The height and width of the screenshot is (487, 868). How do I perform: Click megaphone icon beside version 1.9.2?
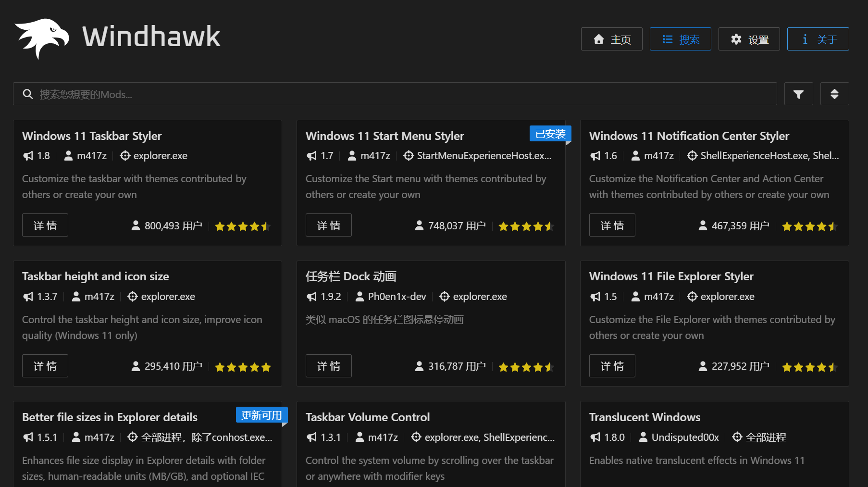point(311,297)
